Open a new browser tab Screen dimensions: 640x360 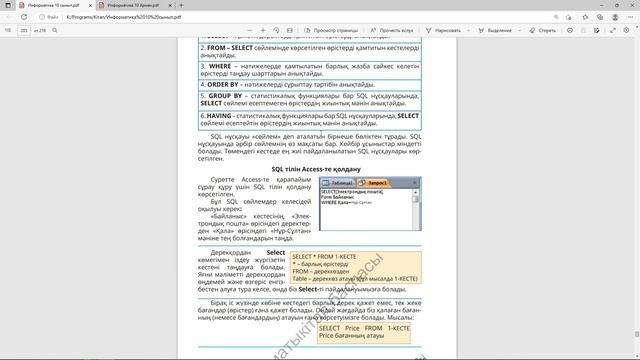181,5
